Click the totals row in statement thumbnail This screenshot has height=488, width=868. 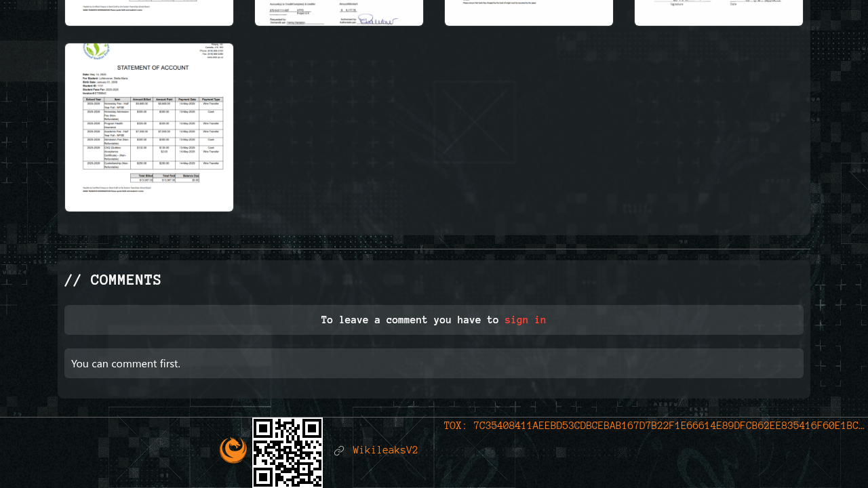[x=166, y=178]
